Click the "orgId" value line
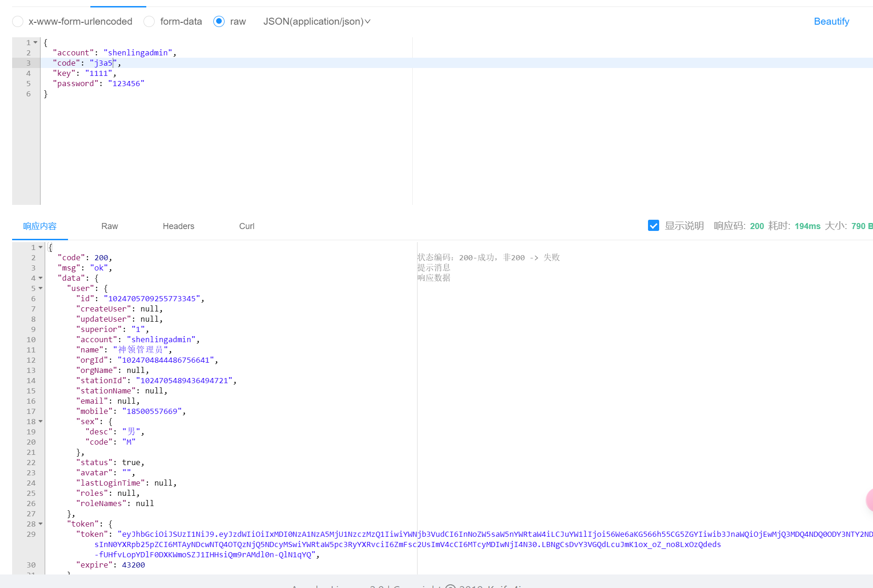 point(147,360)
